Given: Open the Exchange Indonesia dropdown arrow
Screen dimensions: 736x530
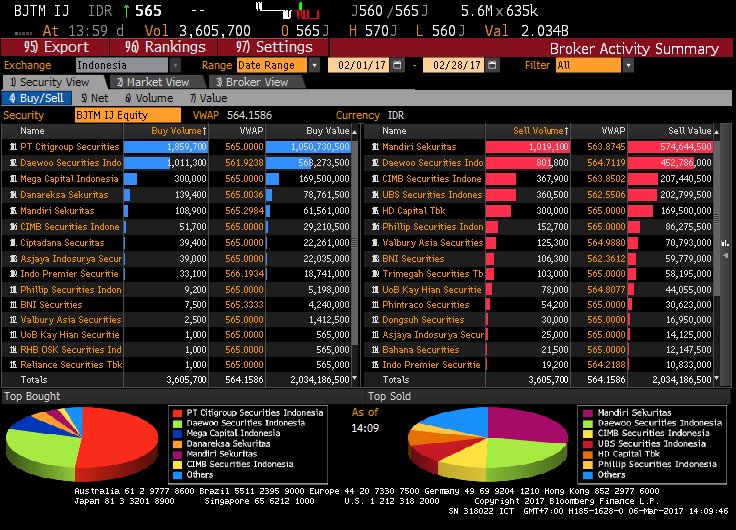Looking at the screenshot, I should click(x=175, y=65).
